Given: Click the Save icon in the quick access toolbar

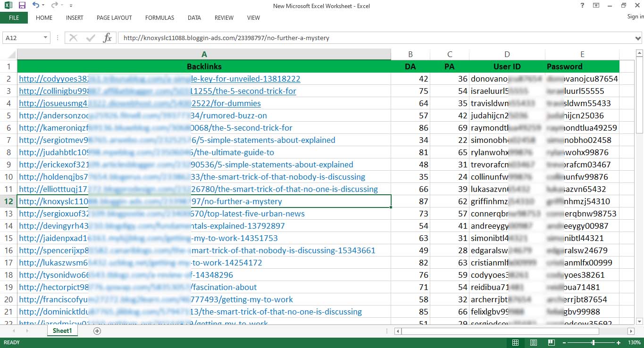Looking at the screenshot, I should click(22, 6).
